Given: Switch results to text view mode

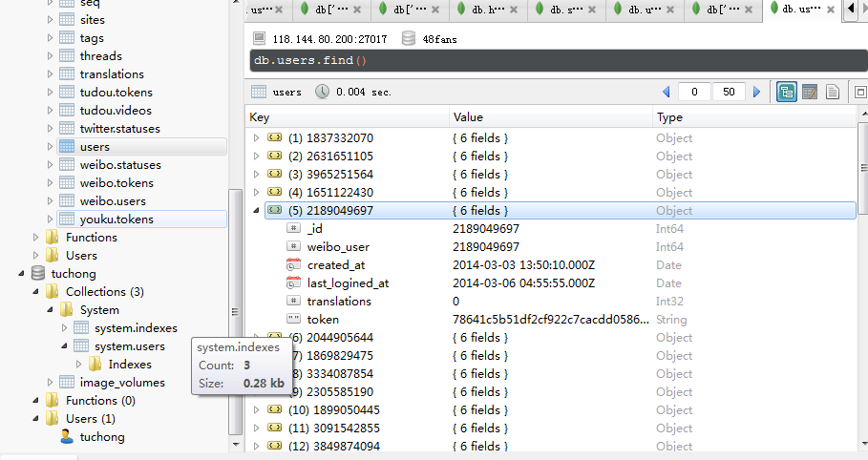Looking at the screenshot, I should [832, 92].
